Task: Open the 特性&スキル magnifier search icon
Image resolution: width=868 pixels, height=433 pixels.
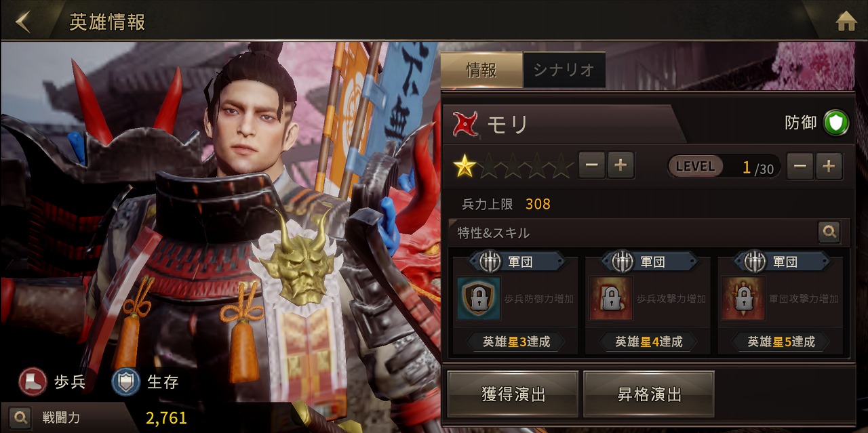Action: click(829, 232)
